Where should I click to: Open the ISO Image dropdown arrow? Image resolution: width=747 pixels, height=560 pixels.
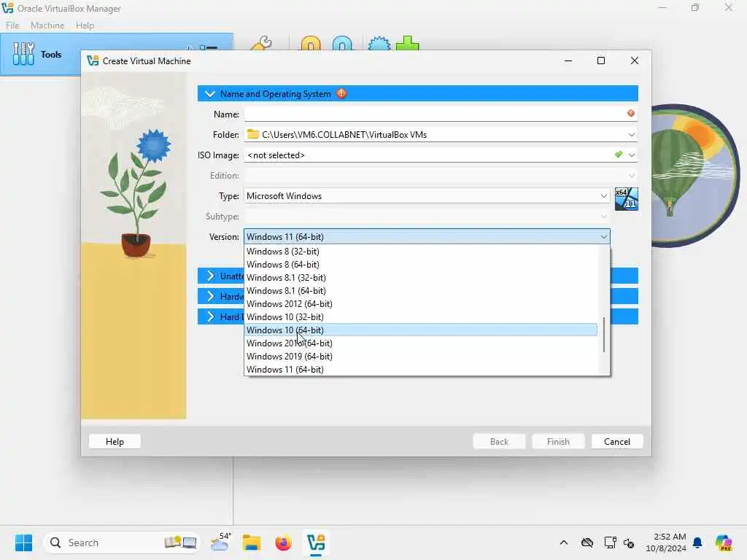point(632,155)
